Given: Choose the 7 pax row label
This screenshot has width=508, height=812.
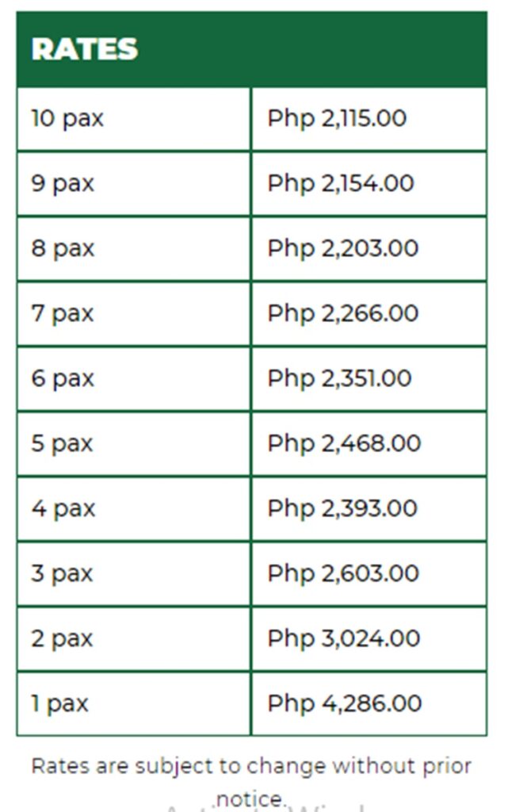Looking at the screenshot, I should (63, 314).
